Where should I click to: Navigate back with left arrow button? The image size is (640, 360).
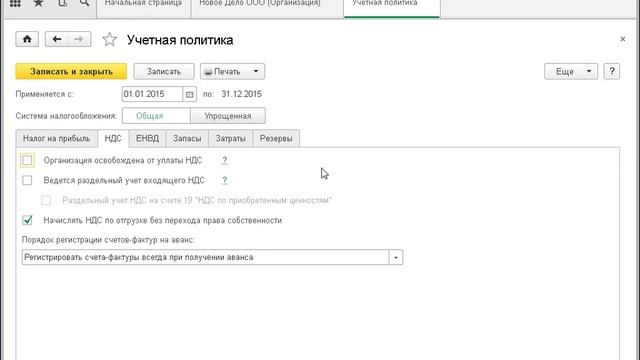57,39
